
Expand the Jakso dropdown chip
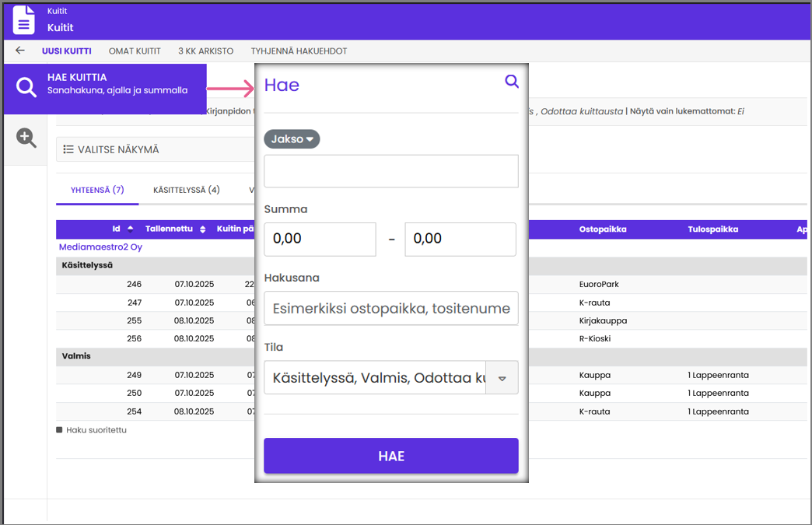[292, 139]
